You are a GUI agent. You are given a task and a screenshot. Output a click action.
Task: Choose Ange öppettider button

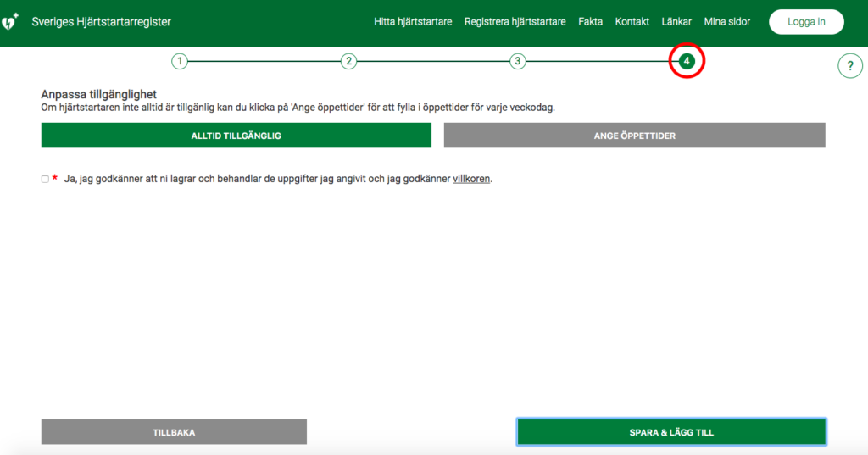[634, 136]
